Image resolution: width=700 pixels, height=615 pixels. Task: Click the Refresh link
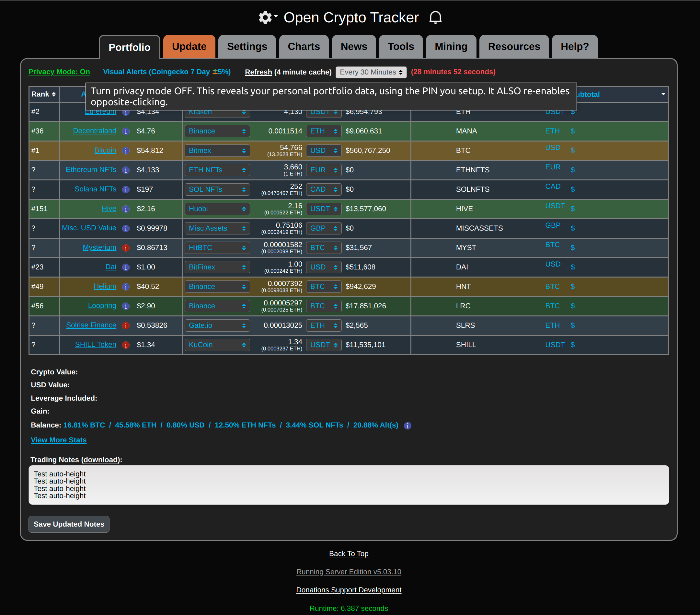[x=258, y=72]
